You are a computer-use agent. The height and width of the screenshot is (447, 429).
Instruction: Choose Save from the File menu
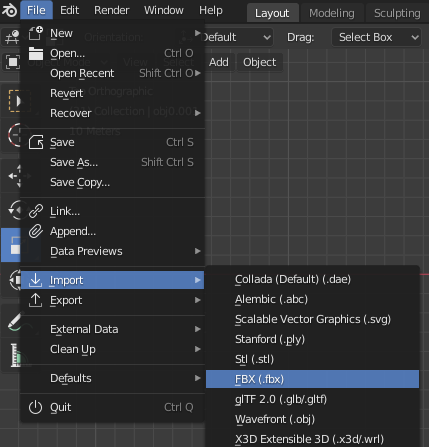point(112,142)
